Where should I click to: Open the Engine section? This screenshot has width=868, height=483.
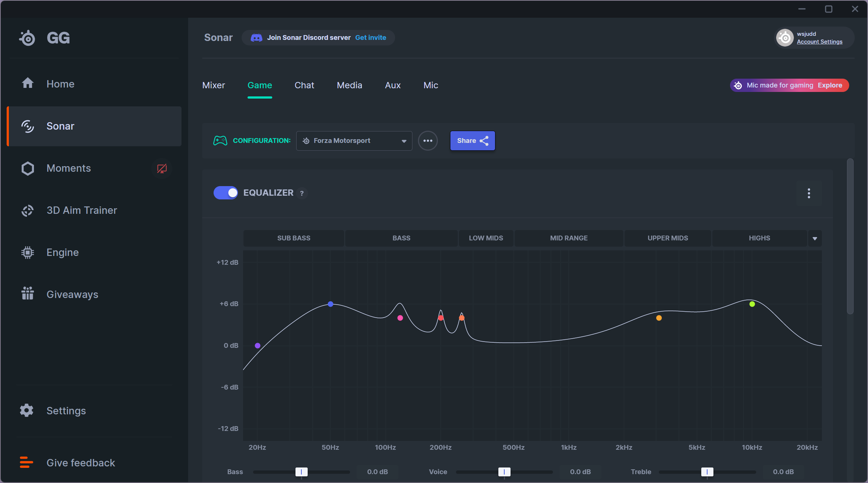62,252
